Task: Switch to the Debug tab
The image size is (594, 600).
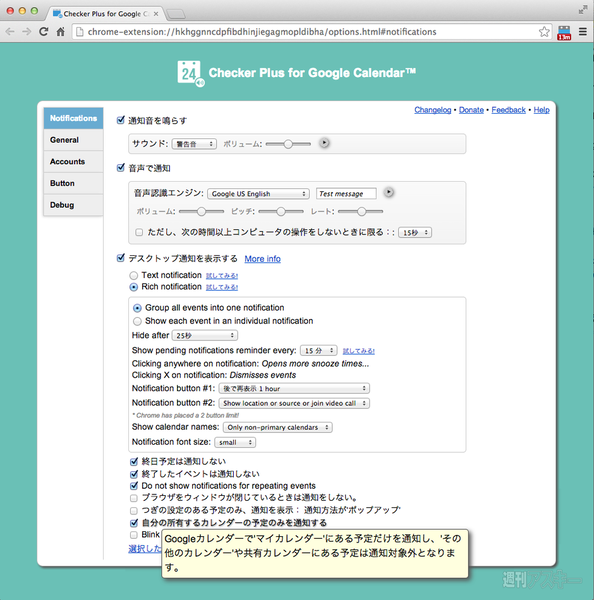Action: point(73,205)
